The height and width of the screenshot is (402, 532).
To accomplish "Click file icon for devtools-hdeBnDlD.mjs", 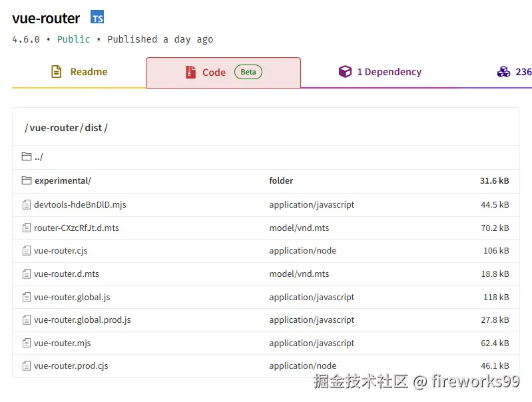I will click(x=27, y=204).
